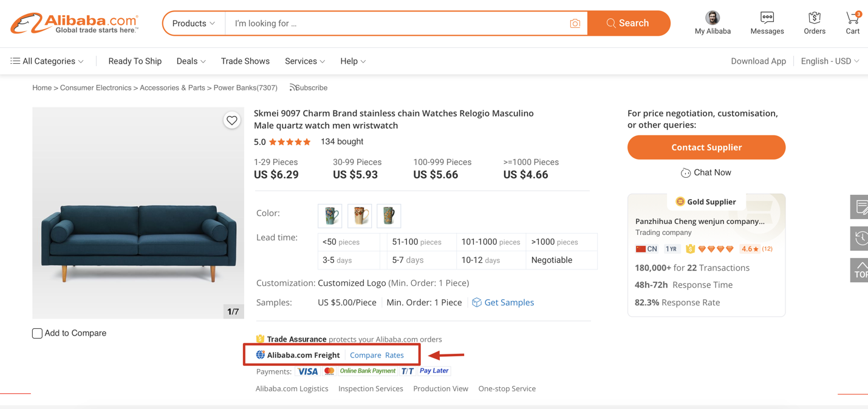This screenshot has height=409, width=868.
Task: Expand the Deals dropdown
Action: point(191,61)
